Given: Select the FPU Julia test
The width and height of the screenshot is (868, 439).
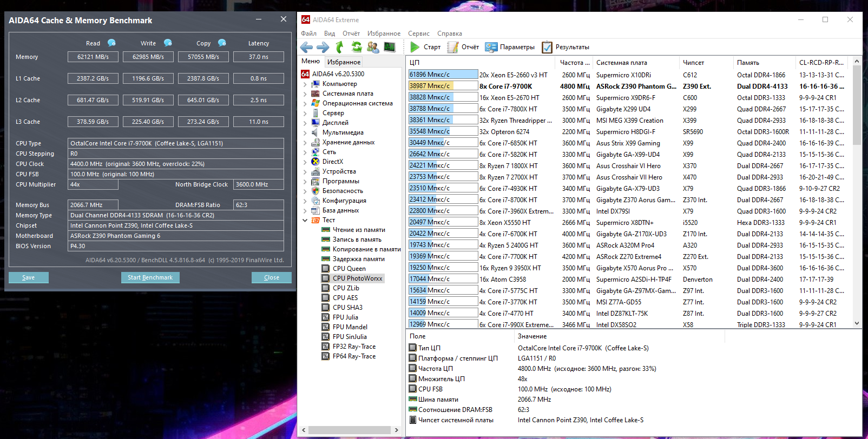Looking at the screenshot, I should (x=345, y=317).
